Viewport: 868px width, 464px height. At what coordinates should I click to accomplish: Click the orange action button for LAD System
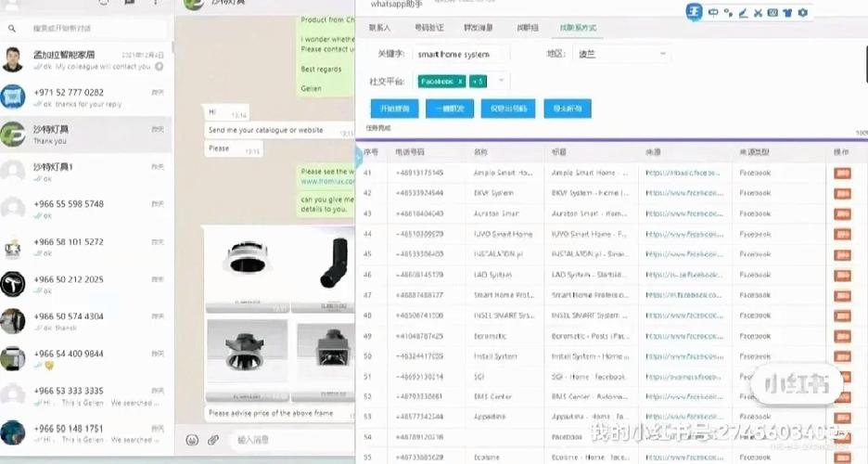tap(843, 275)
